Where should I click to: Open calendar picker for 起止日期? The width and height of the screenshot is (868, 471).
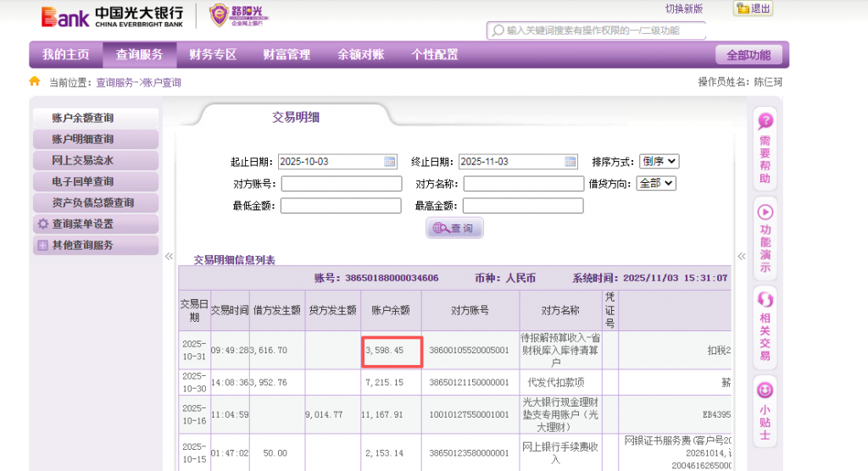point(390,162)
